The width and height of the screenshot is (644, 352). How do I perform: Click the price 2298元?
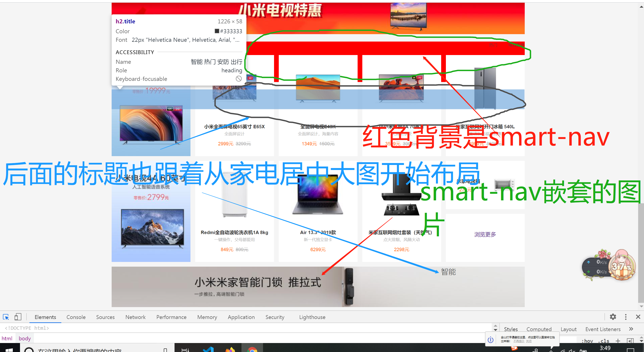pos(401,249)
